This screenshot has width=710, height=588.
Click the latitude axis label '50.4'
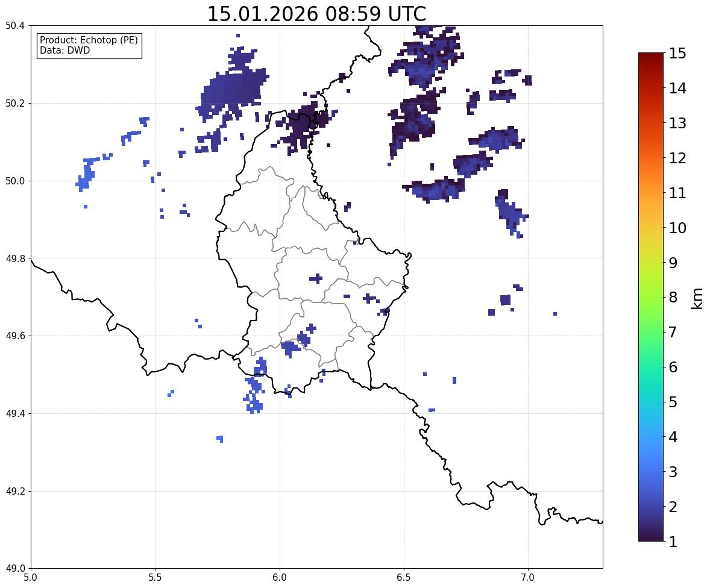[15, 26]
